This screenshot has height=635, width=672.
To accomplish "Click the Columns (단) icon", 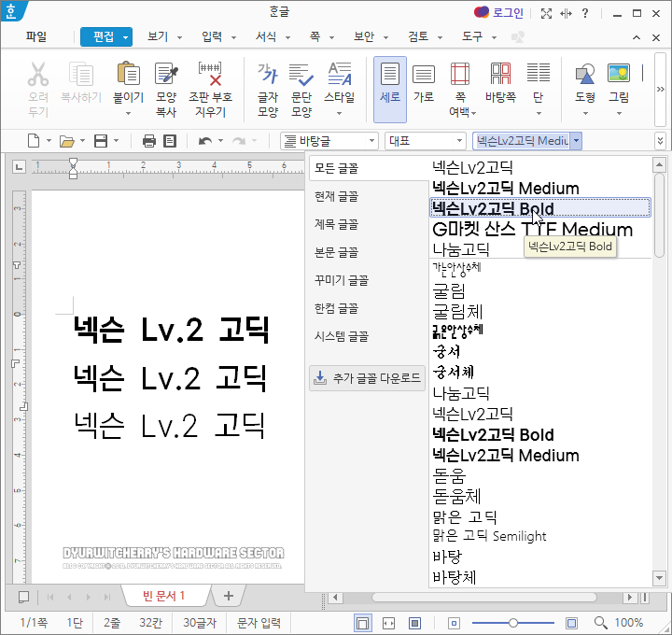I will coord(539,73).
